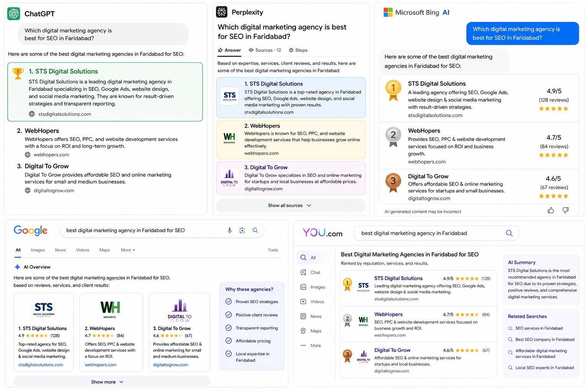This screenshot has width=588, height=392.
Task: Open webhopers.com link in Google's WebHopers card
Action: coord(101,365)
